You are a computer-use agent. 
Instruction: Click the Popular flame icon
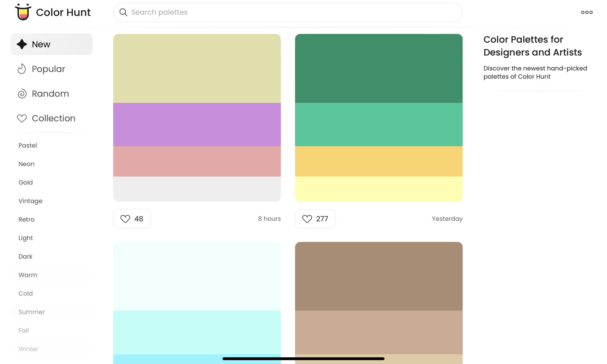tap(22, 69)
